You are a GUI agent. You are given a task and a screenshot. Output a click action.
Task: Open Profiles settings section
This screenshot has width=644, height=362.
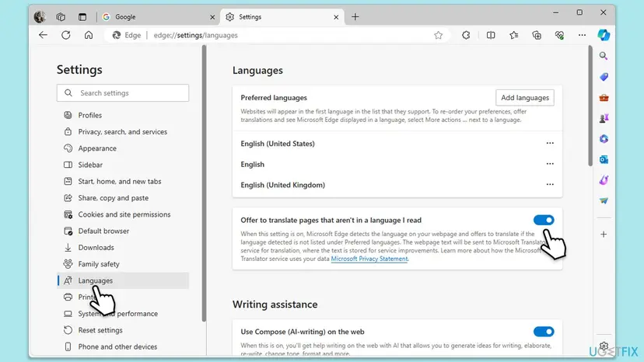click(x=123, y=115)
